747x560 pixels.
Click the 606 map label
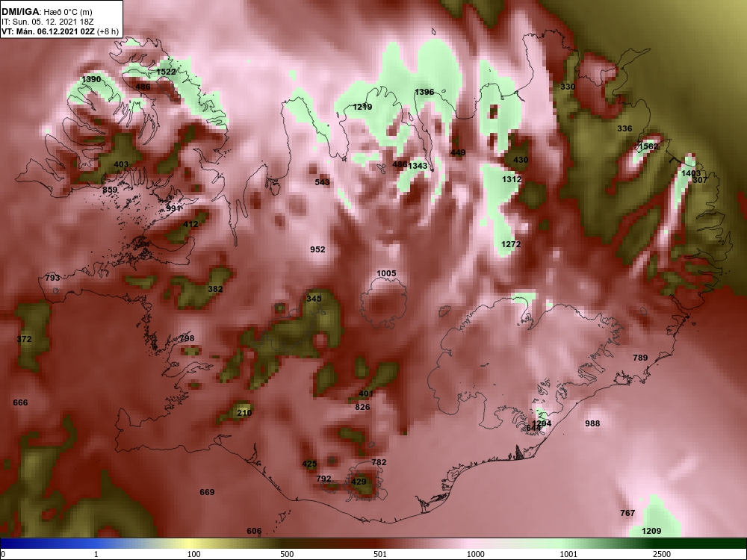click(255, 532)
